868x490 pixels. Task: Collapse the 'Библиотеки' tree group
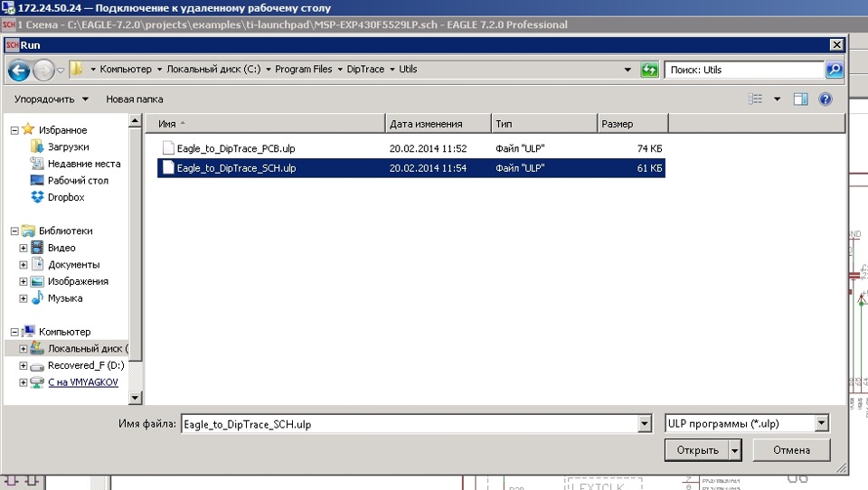coord(15,231)
